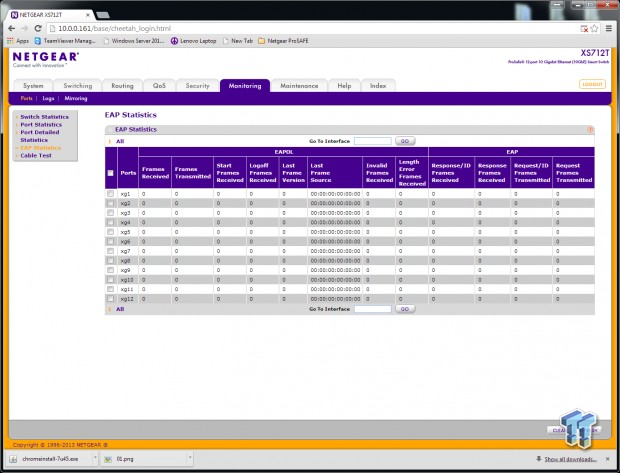Open Cable Test in sidebar
This screenshot has height=473, width=620.
coord(36,155)
